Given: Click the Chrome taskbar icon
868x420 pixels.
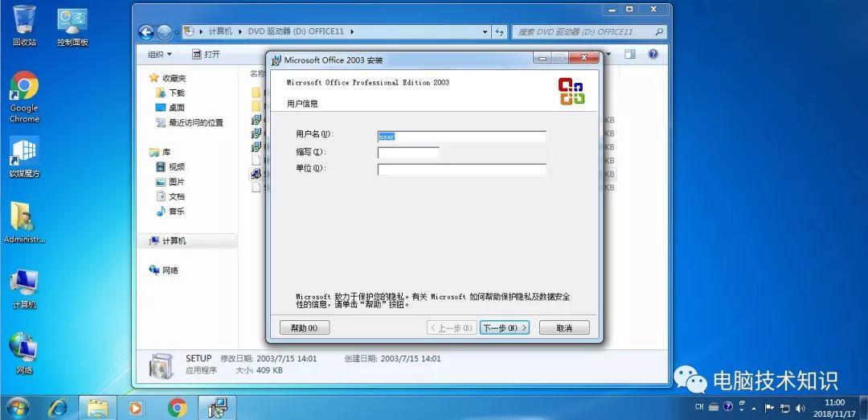Looking at the screenshot, I should 177,409.
